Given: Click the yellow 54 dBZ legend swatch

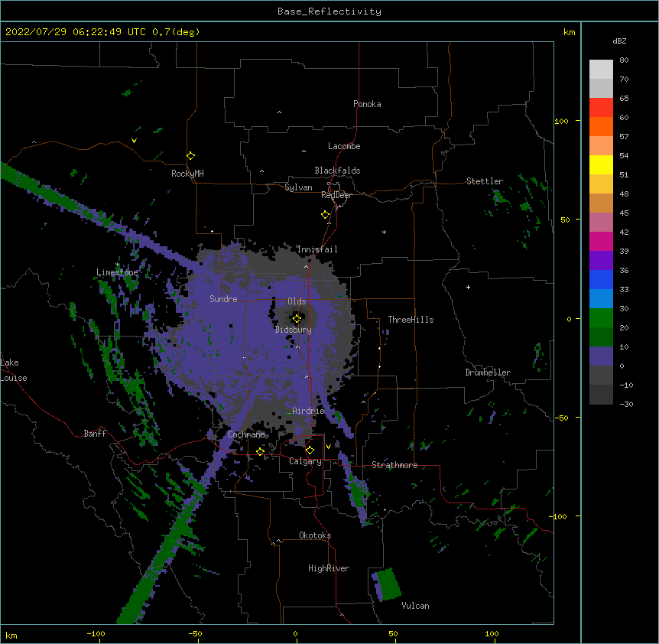Looking at the screenshot, I should point(601,165).
